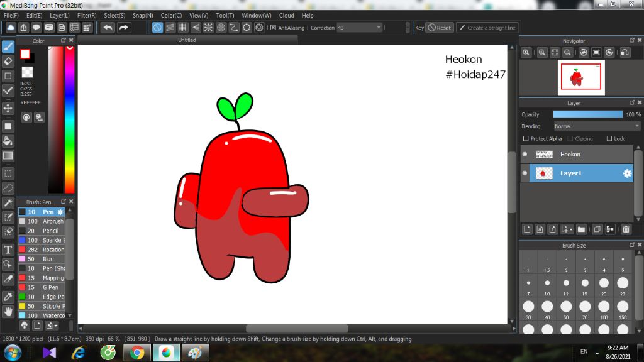
Task: Open Internet Explorer from taskbar
Action: point(79,353)
